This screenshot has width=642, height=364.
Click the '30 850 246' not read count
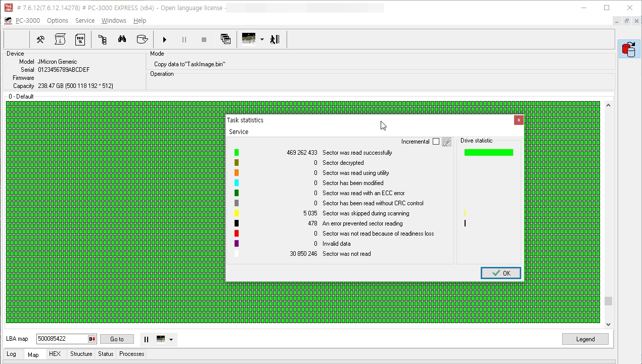pos(304,254)
